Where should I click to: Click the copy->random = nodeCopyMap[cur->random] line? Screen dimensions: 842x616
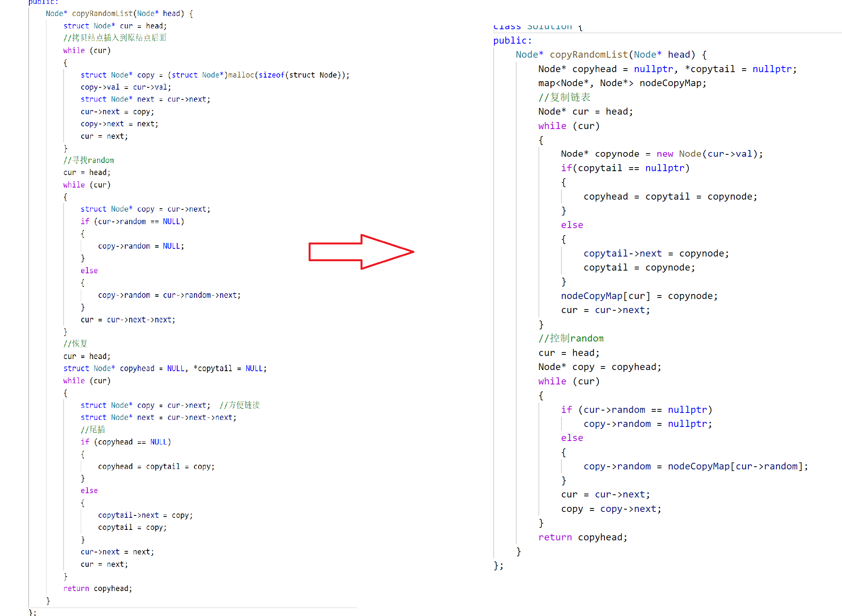695,466
